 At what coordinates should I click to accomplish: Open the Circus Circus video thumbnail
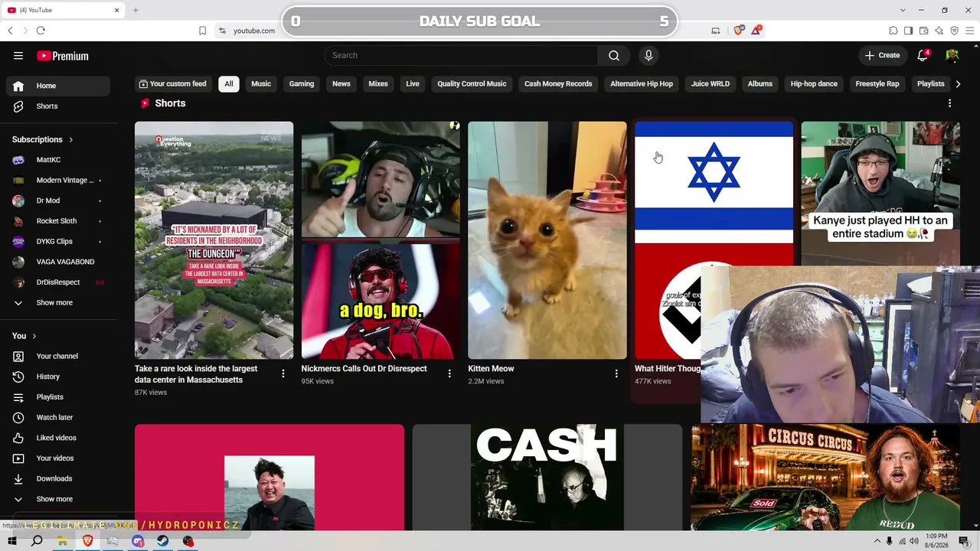point(825,478)
